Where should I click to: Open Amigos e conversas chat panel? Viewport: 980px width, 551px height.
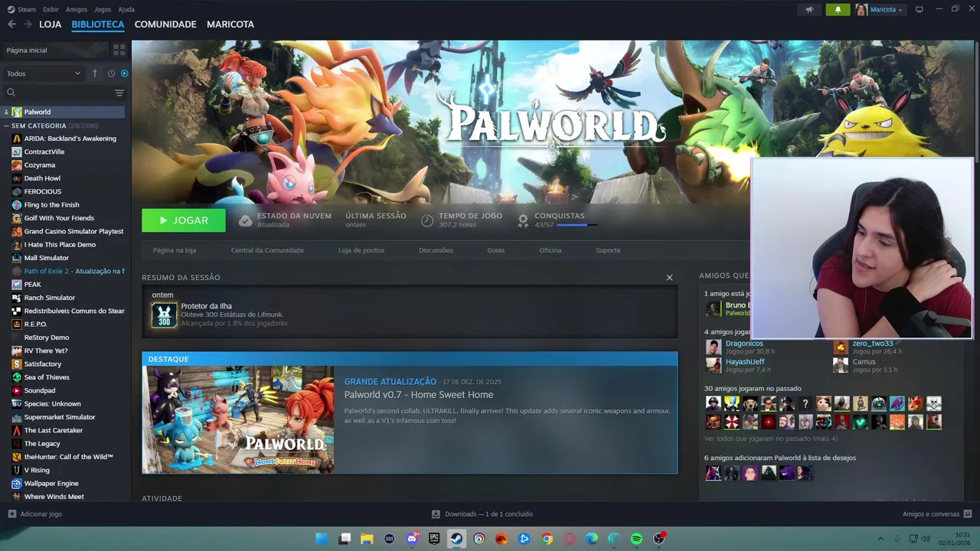pyautogui.click(x=936, y=514)
